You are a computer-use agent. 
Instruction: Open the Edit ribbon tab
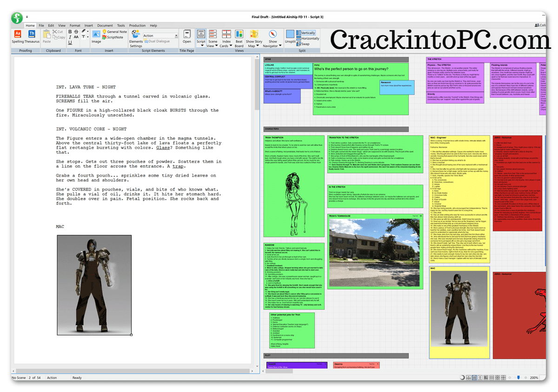click(51, 26)
